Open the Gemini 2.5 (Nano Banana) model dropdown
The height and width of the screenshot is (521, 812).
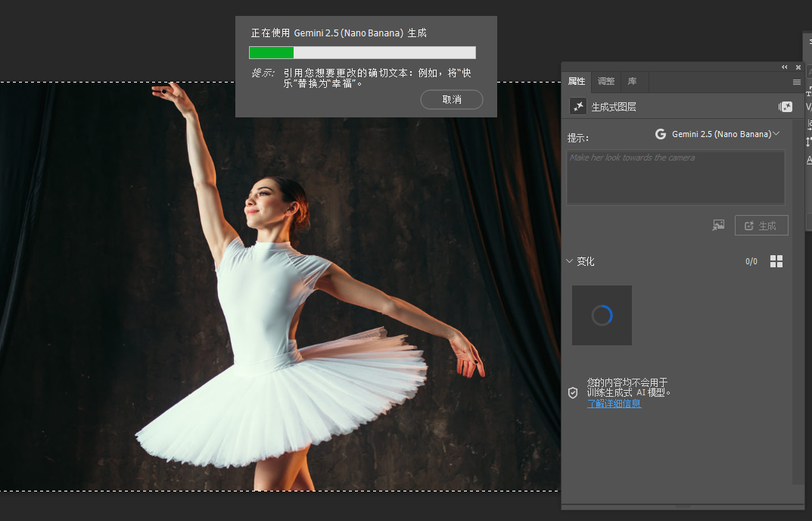tap(723, 134)
